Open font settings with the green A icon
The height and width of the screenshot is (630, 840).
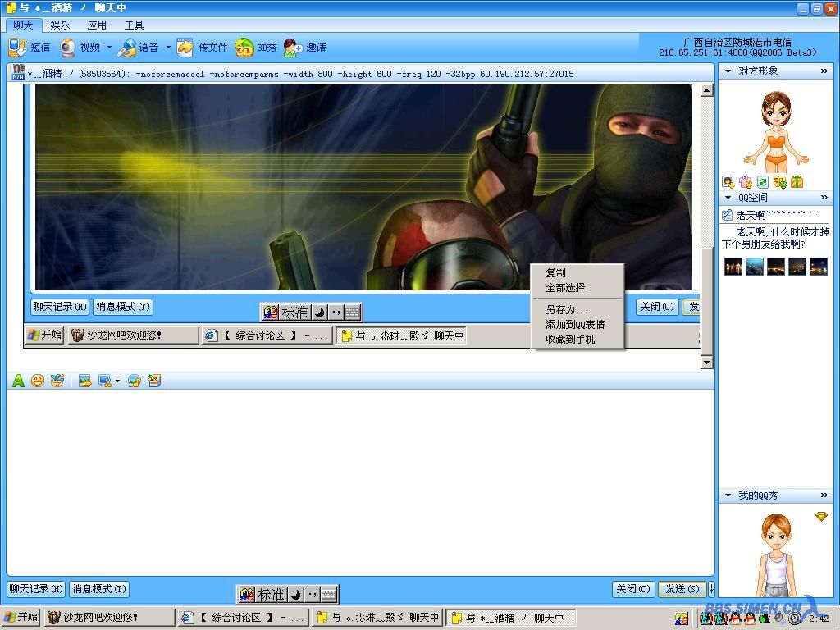(x=18, y=381)
